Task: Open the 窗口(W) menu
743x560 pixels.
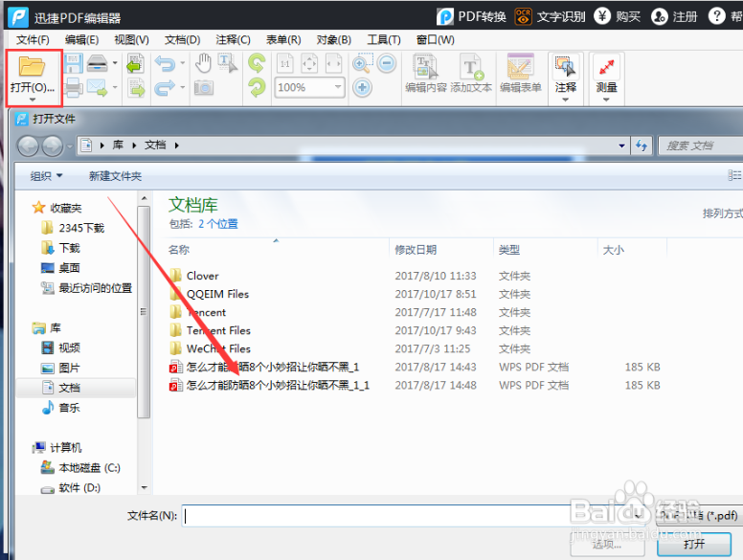Action: point(435,40)
